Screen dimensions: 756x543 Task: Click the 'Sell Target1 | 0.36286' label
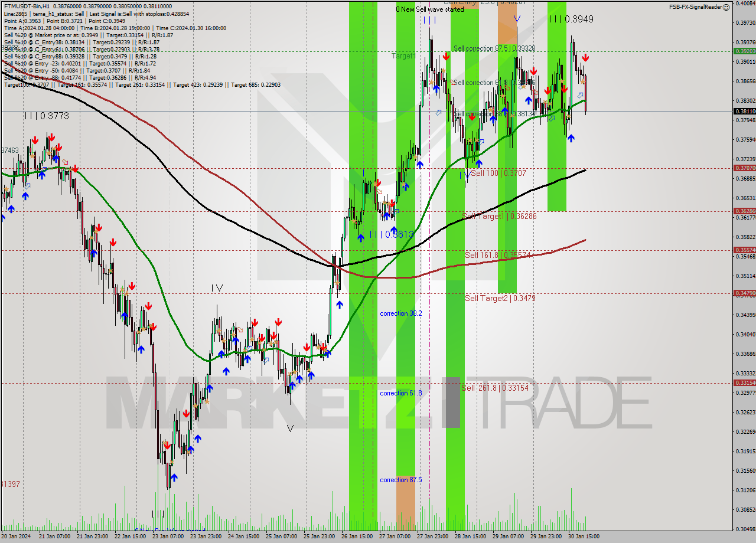point(500,217)
